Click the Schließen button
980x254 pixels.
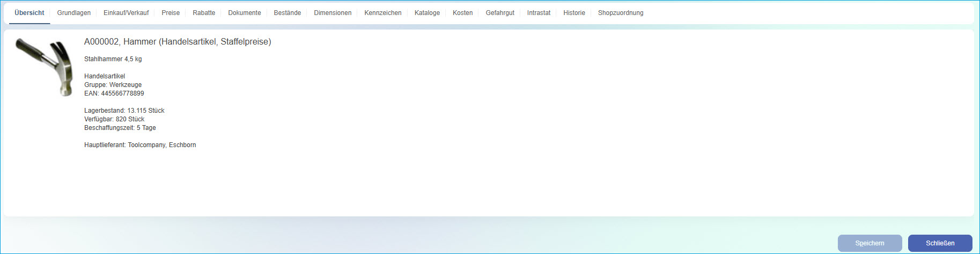pos(940,243)
